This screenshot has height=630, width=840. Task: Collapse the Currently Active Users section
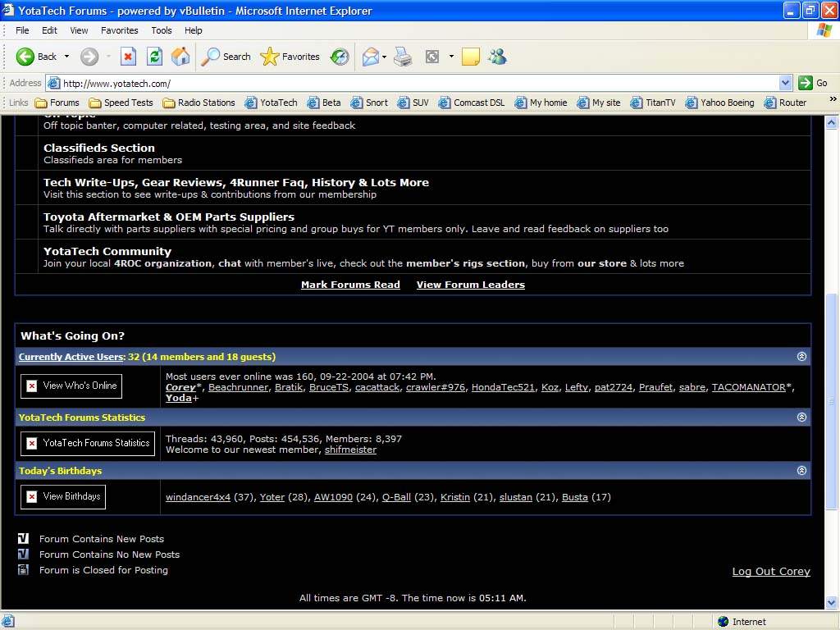point(801,356)
